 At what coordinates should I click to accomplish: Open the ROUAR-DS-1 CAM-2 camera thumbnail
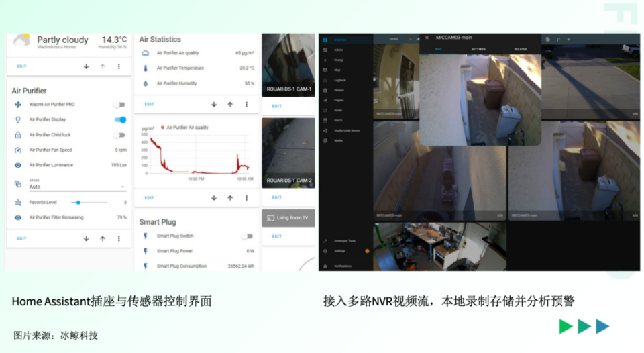(x=288, y=153)
